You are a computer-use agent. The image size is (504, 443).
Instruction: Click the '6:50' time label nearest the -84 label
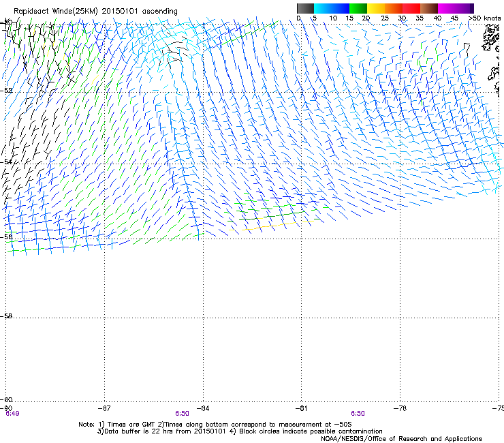tap(182, 414)
